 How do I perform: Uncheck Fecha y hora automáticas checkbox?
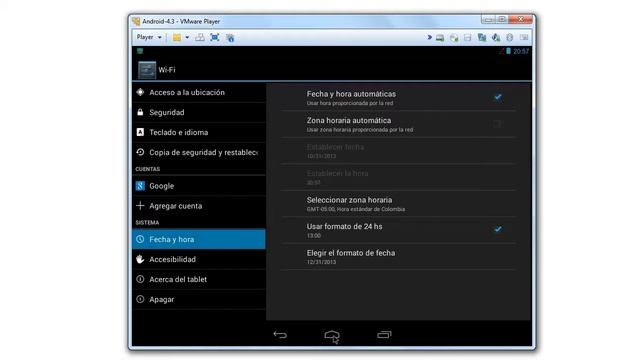(x=498, y=97)
